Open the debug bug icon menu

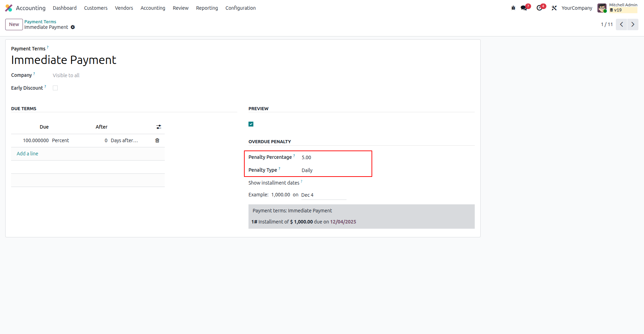pyautogui.click(x=513, y=8)
